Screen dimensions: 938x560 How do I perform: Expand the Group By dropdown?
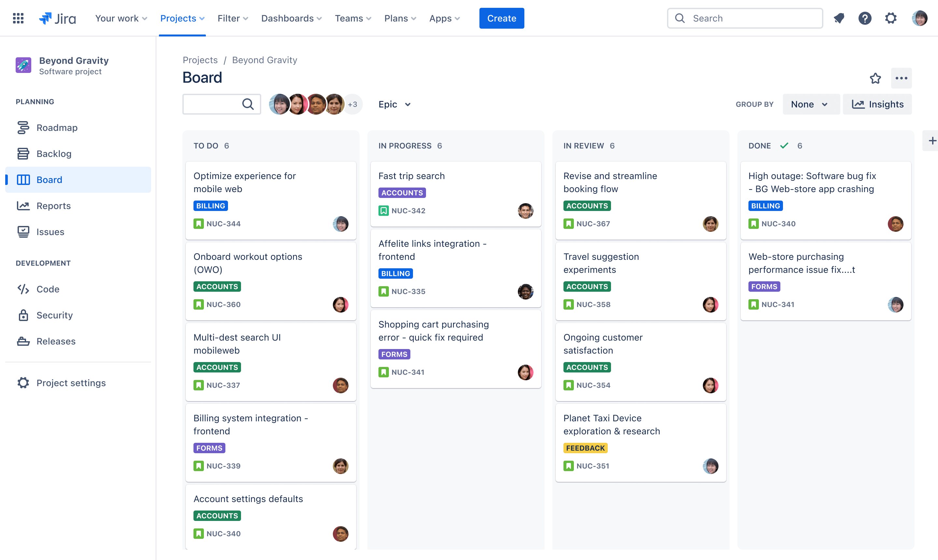pyautogui.click(x=809, y=104)
